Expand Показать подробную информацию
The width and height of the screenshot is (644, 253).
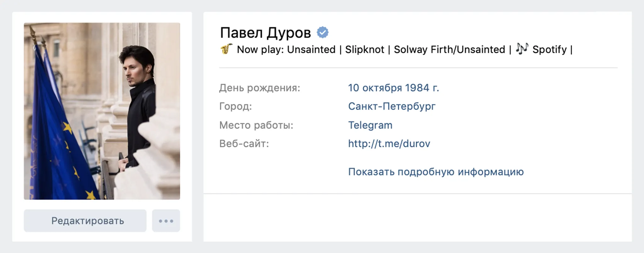click(436, 172)
